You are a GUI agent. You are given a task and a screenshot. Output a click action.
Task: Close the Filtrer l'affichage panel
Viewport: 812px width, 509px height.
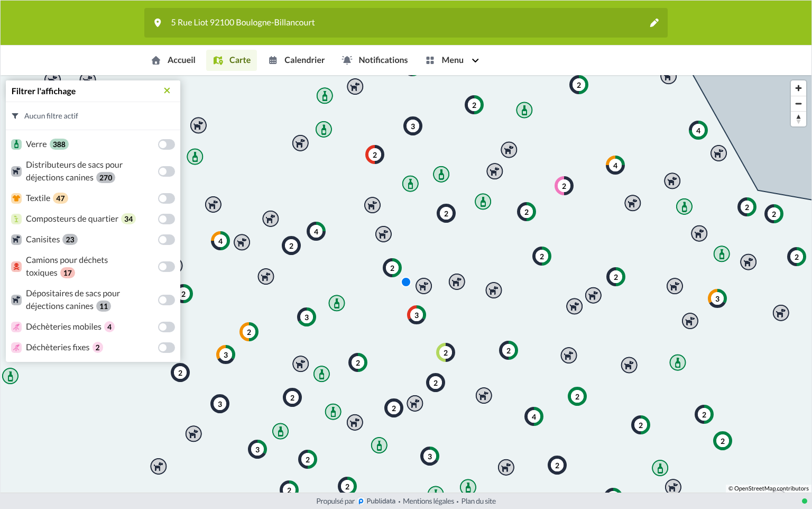167,91
